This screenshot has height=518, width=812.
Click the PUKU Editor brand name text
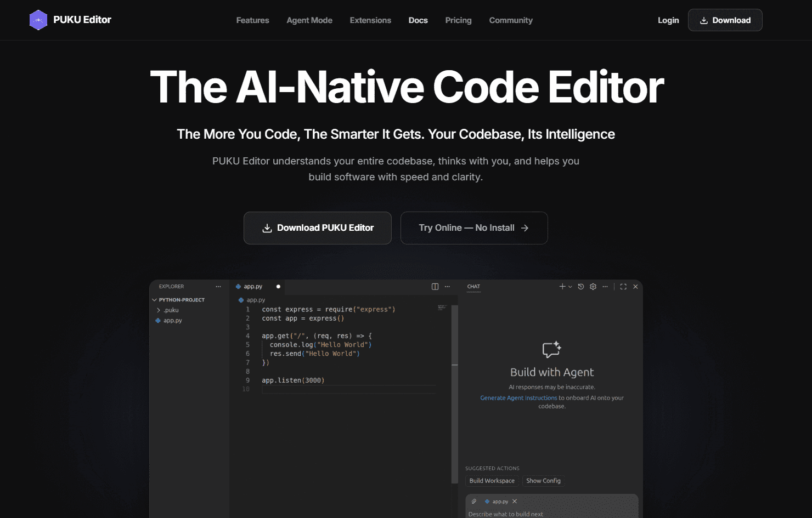(x=82, y=20)
